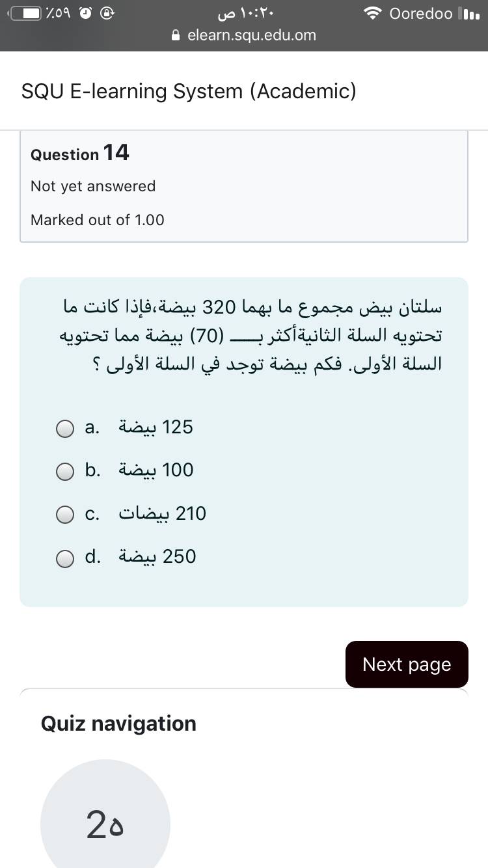Pick option d radio button
488x868 pixels.
pyautogui.click(x=64, y=558)
